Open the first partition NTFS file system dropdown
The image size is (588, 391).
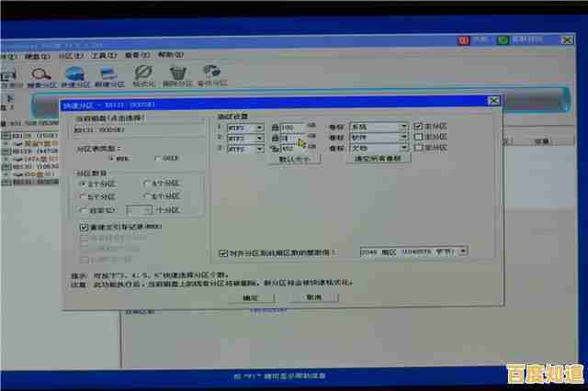point(263,127)
